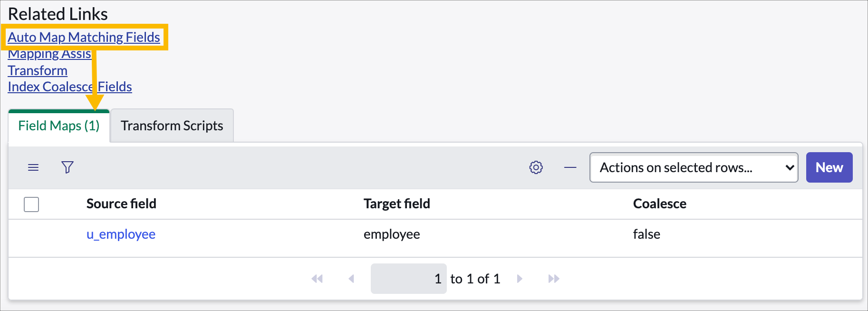The width and height of the screenshot is (868, 311).
Task: Select the Field Maps (1) tab
Action: 59,126
